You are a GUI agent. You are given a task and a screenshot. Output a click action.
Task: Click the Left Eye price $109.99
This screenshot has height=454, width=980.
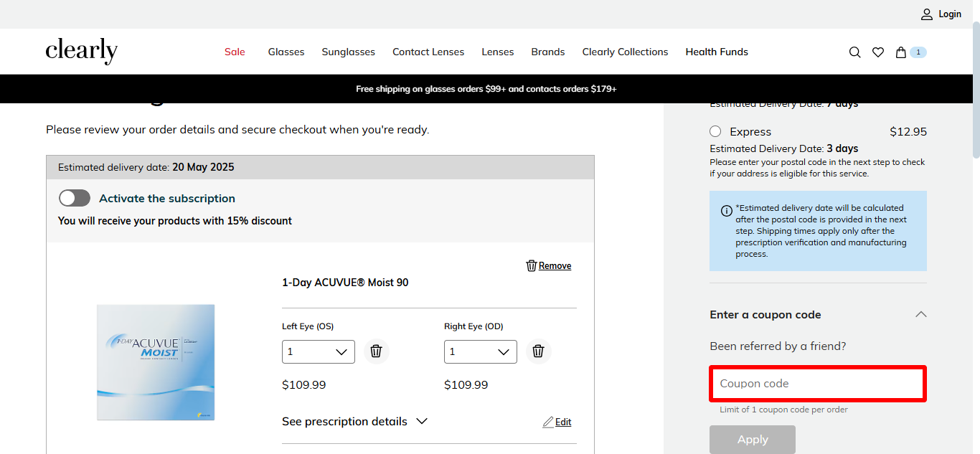pyautogui.click(x=304, y=385)
